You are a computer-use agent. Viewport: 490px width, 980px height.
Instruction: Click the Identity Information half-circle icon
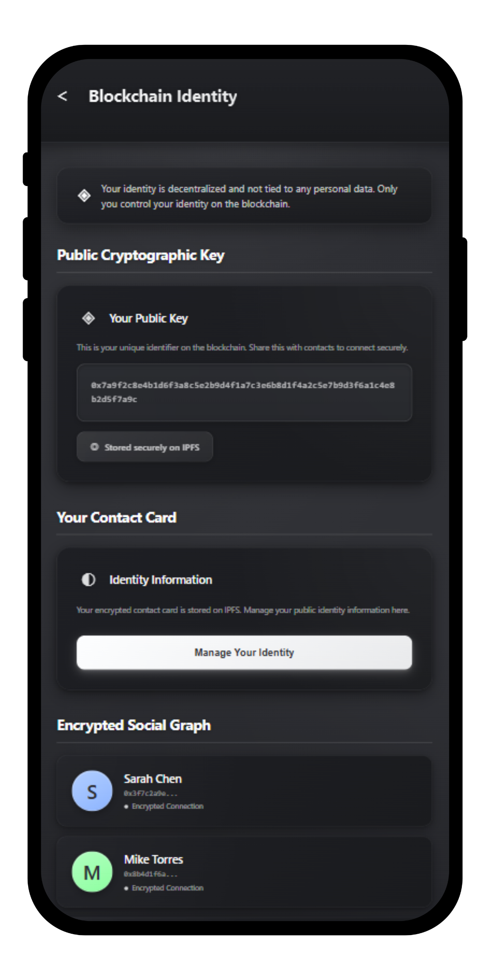point(89,579)
